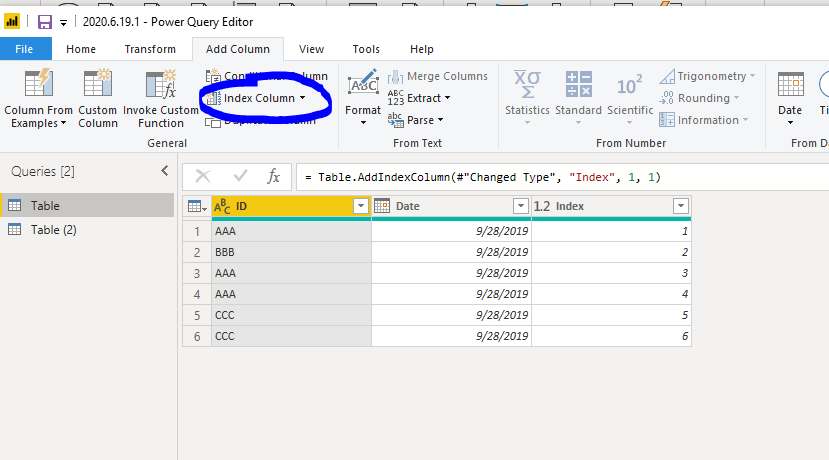Expand the Index Column dropdown arrow
The image size is (829, 460).
tap(302, 98)
